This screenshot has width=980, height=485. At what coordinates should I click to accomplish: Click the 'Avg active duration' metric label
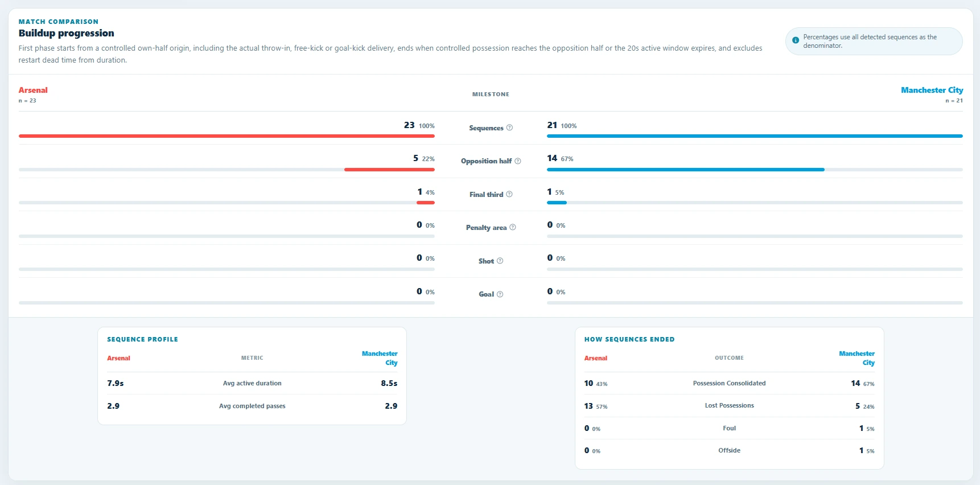click(252, 383)
